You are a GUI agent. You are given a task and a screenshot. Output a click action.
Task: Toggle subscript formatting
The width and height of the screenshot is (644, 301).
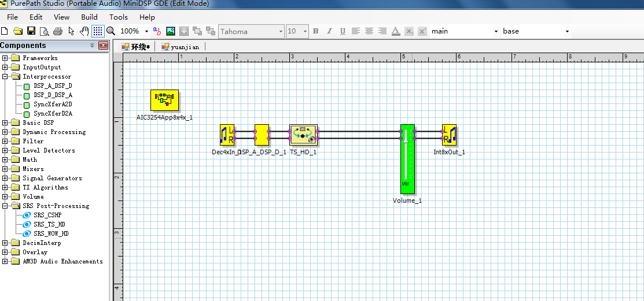pyautogui.click(x=409, y=31)
